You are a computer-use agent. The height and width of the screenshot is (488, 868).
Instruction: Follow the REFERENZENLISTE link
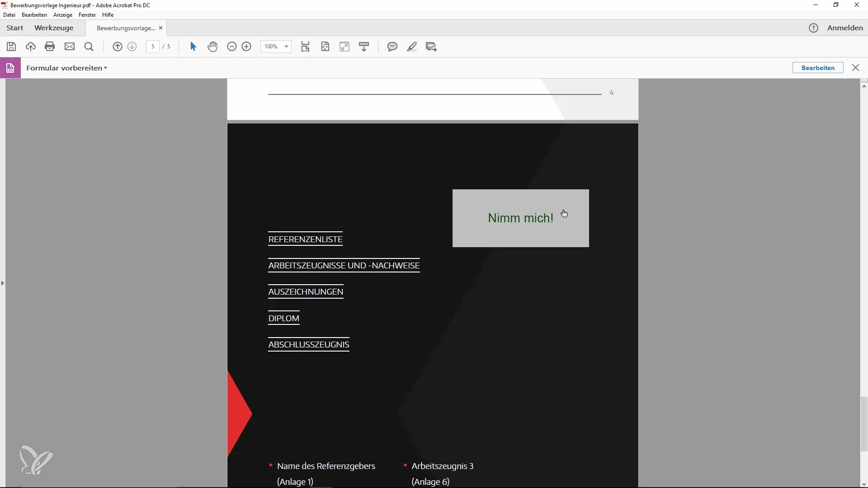(x=305, y=239)
